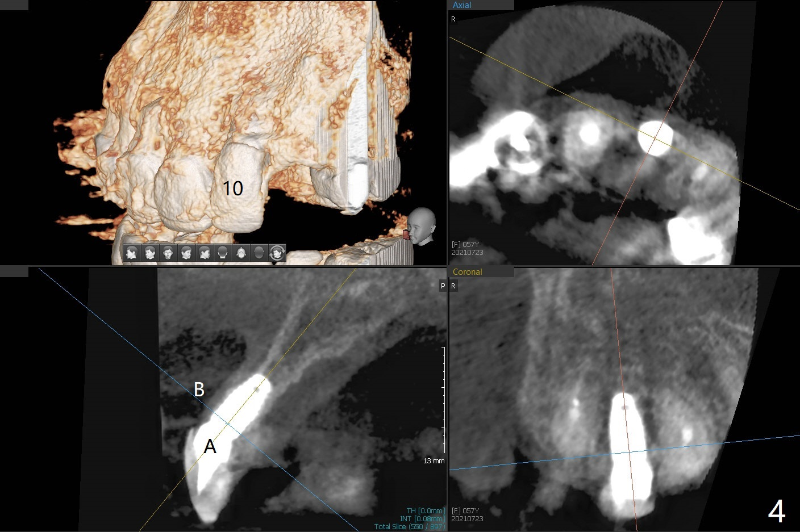Select the front-left oblique head view icon

(x=150, y=253)
